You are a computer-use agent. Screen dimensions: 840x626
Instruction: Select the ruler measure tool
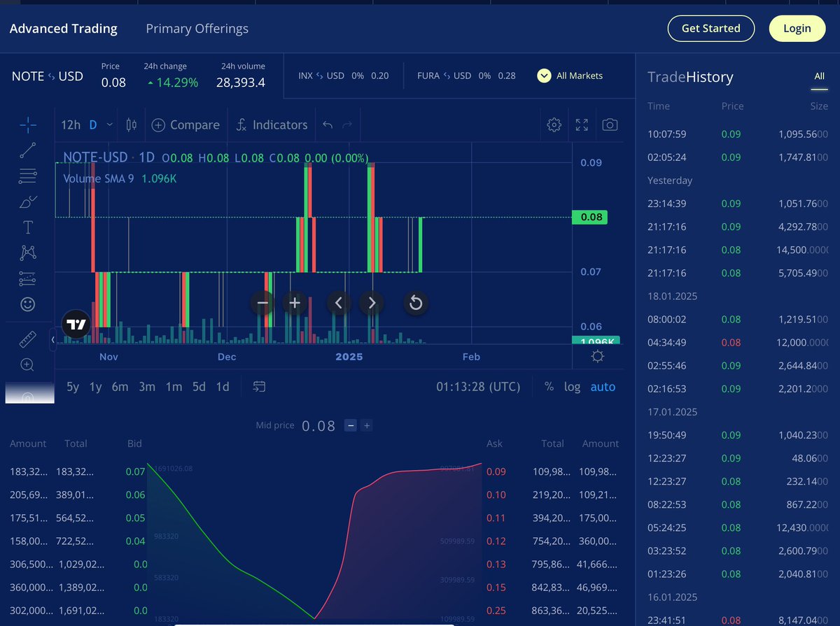[x=28, y=339]
